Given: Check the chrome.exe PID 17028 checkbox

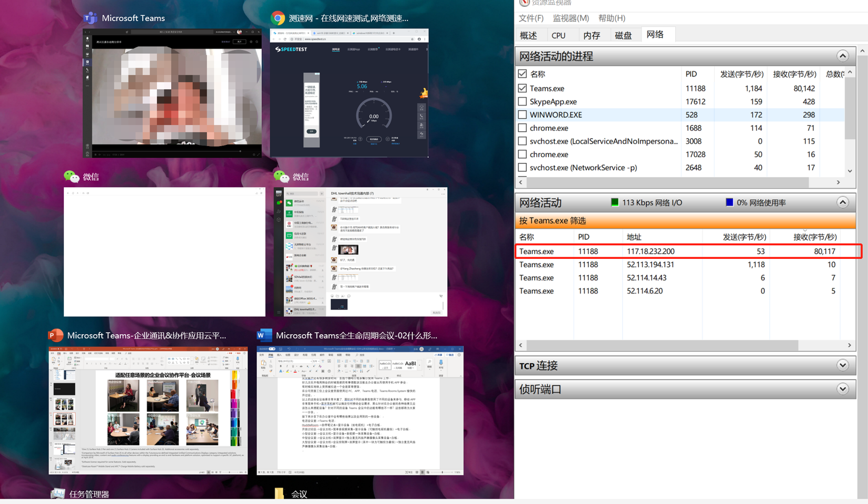Looking at the screenshot, I should pos(522,154).
